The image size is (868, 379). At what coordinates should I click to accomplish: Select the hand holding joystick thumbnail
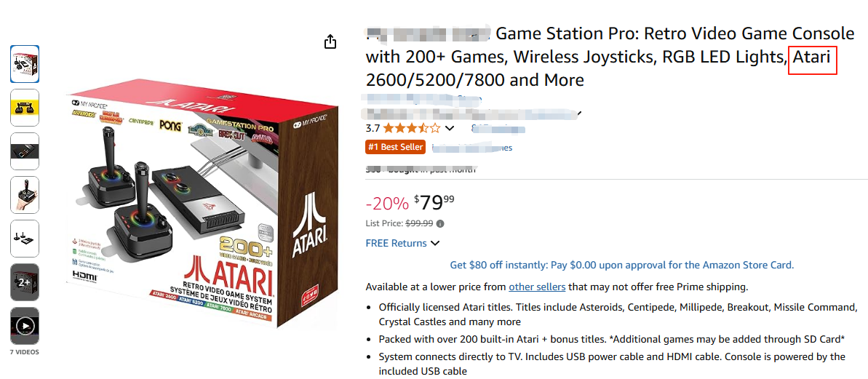pyautogui.click(x=25, y=195)
